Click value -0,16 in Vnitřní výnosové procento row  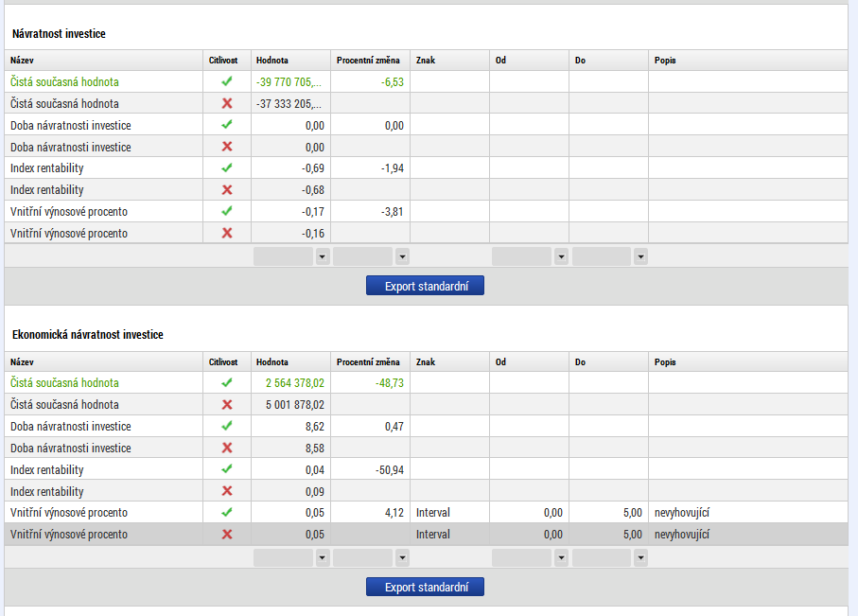point(313,234)
